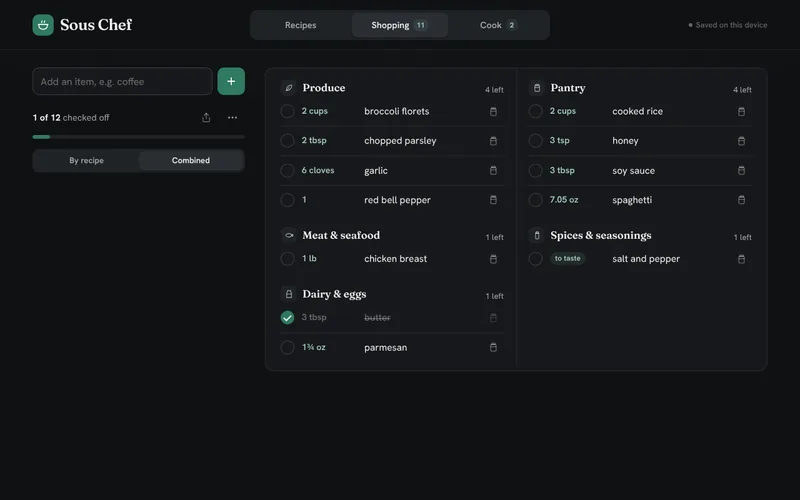The image size is (800, 500).
Task: Click the 'to taste' quantity badge
Action: tap(567, 259)
